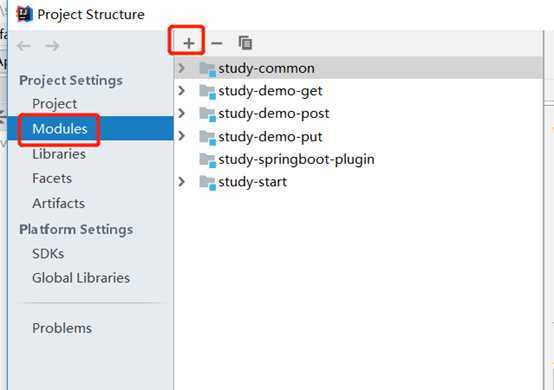Viewport: 554px width, 390px height.
Task: Select study-springboot-plugin module name
Action: pos(296,160)
